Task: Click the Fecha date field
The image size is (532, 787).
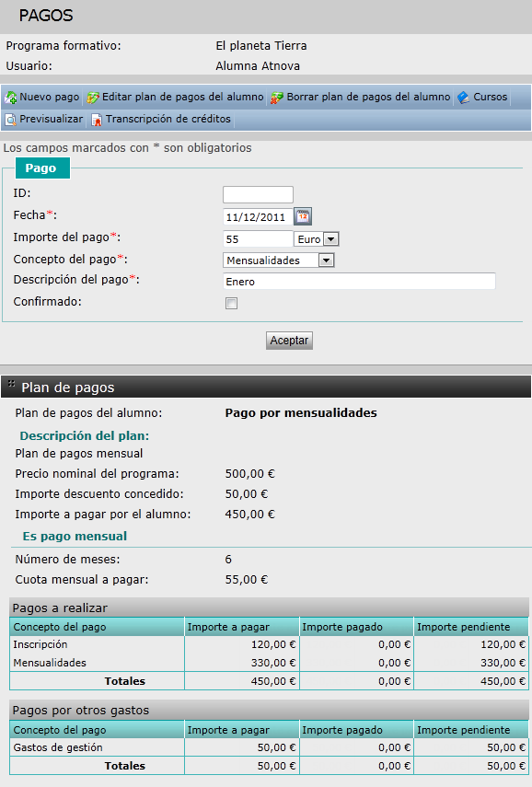Action: click(258, 217)
